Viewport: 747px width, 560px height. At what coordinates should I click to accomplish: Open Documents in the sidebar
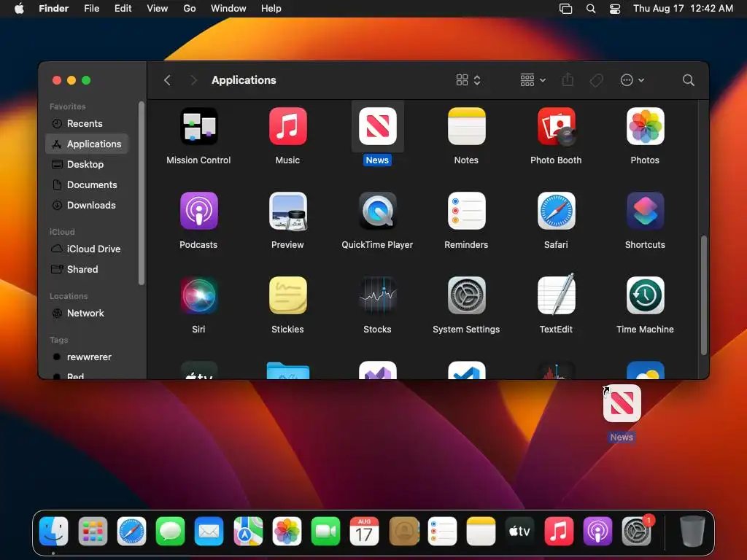pyautogui.click(x=87, y=184)
